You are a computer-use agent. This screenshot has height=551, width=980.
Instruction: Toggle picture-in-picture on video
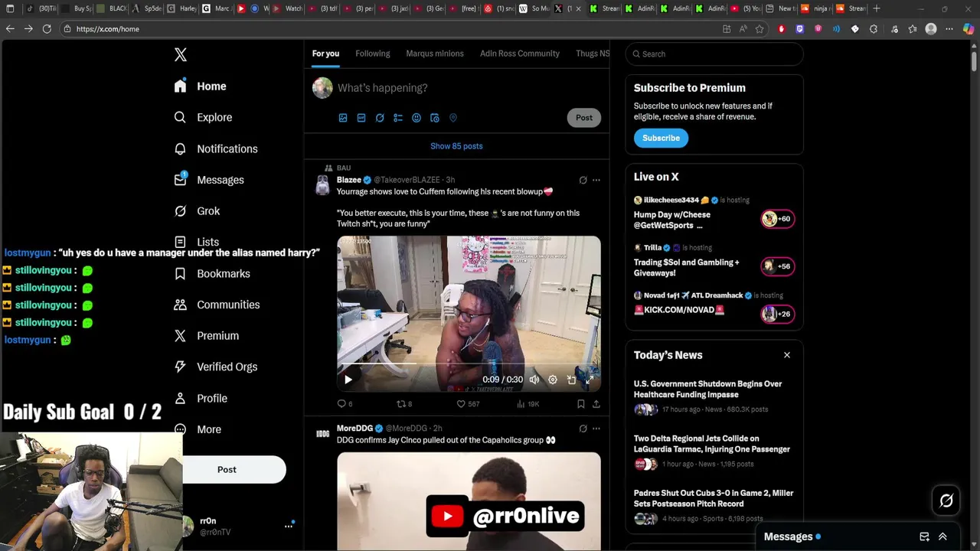(x=571, y=380)
